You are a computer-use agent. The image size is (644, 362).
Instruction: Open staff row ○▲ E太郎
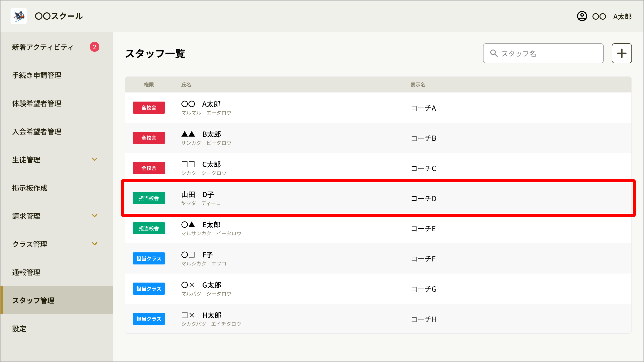378,228
